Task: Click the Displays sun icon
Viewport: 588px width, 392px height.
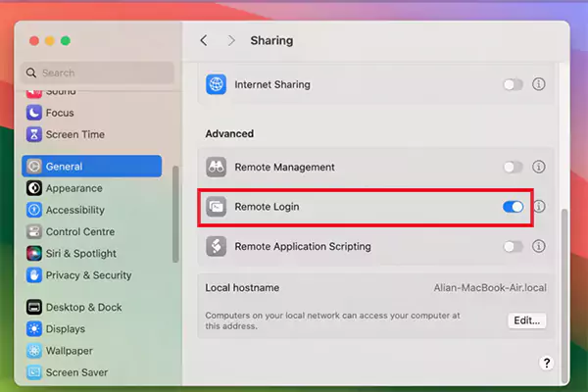Action: (34, 329)
